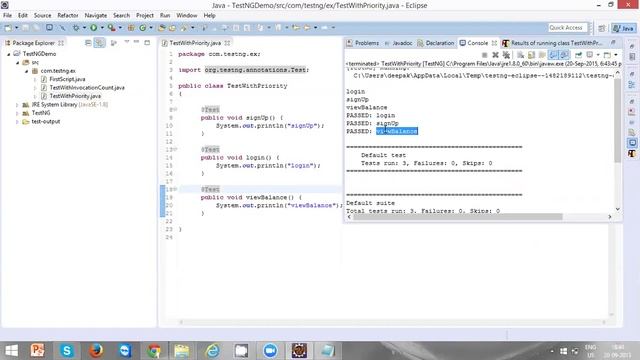Click the viewBalance method name in editor
The width and height of the screenshot is (640, 360).
coord(266,198)
